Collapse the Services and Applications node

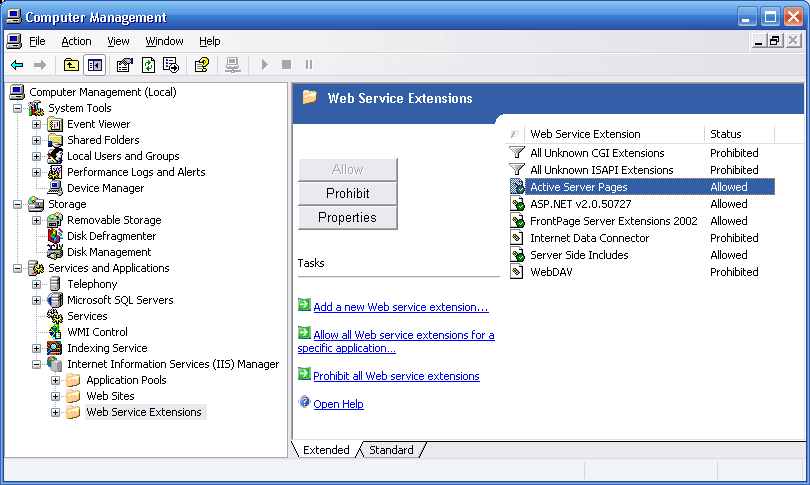[x=18, y=269]
